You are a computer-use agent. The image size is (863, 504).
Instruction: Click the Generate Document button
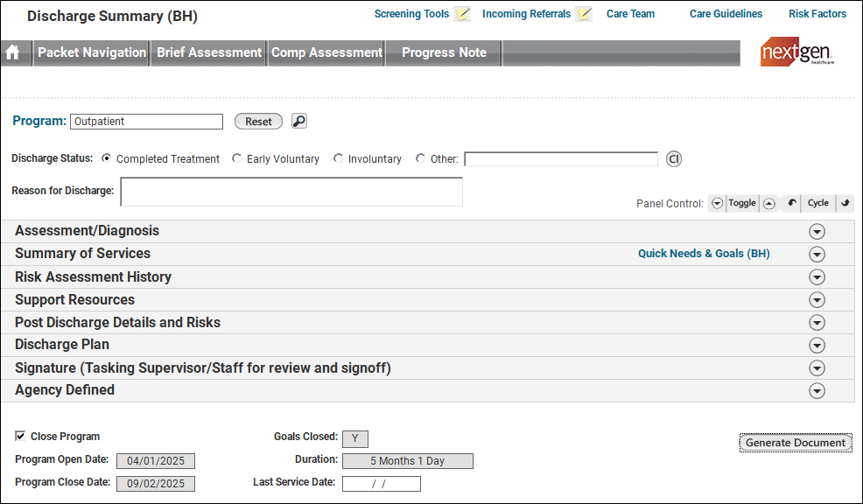point(795,443)
